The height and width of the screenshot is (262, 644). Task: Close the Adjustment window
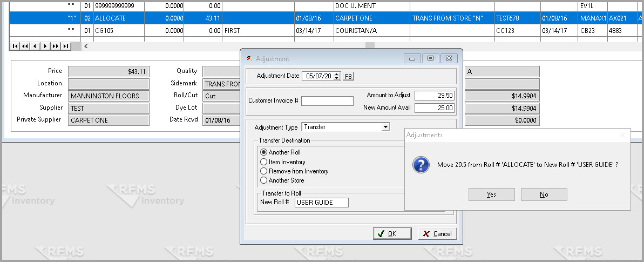449,59
